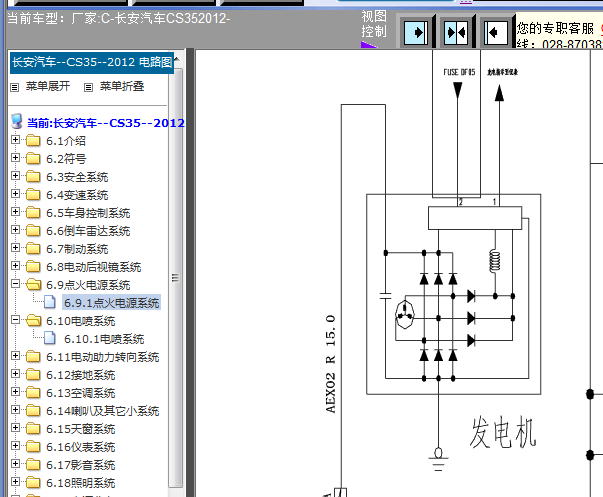
Task: Collapse the 6.9点火电源系统 node
Action: [15, 285]
